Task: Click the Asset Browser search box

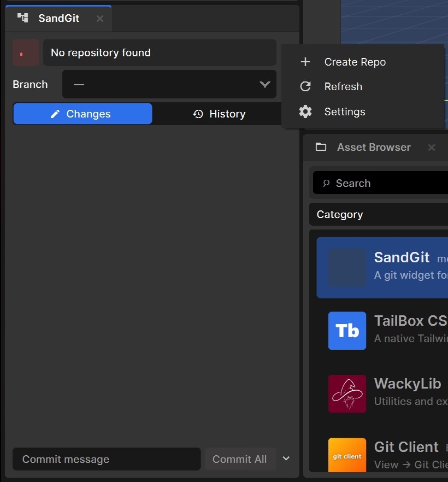Action: click(382, 183)
